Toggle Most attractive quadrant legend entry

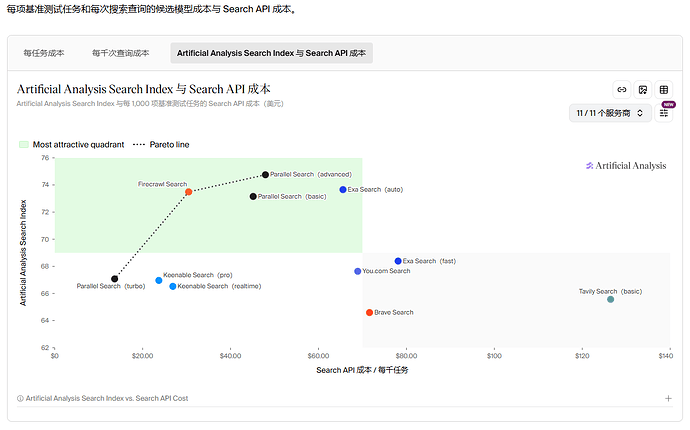pyautogui.click(x=72, y=144)
